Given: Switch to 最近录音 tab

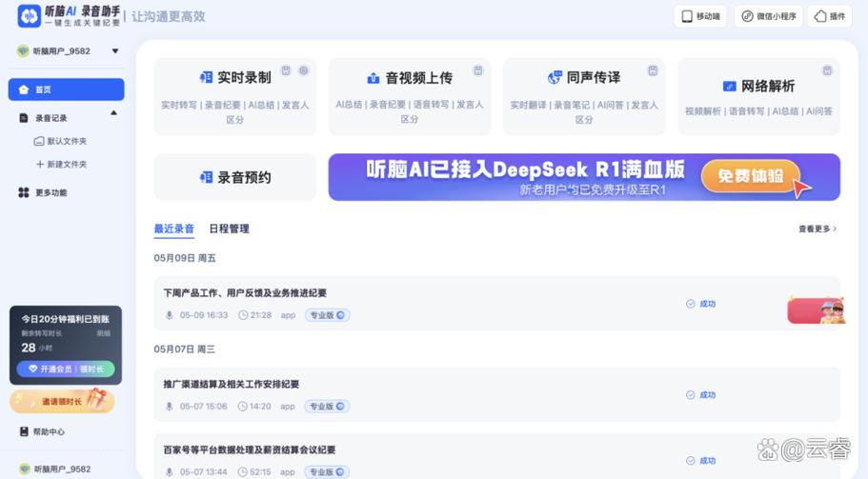Looking at the screenshot, I should point(173,229).
